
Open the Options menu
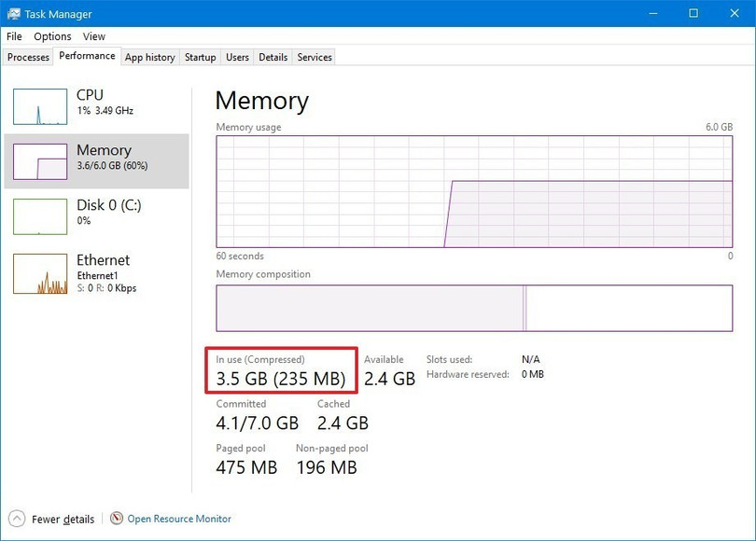pyautogui.click(x=52, y=36)
